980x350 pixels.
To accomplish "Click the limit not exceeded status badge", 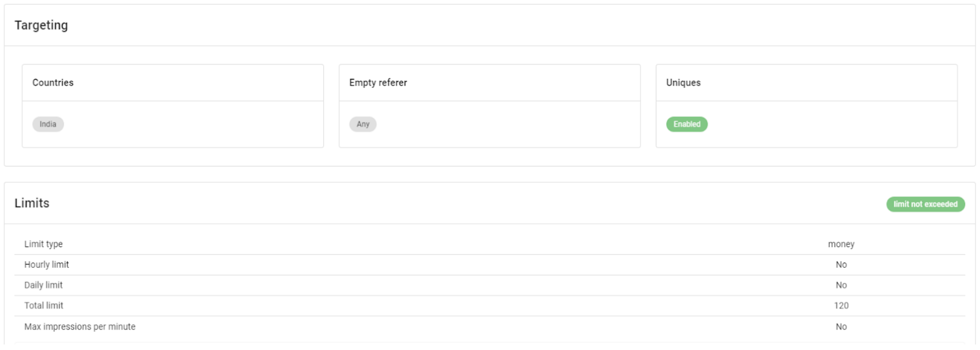I will [925, 204].
